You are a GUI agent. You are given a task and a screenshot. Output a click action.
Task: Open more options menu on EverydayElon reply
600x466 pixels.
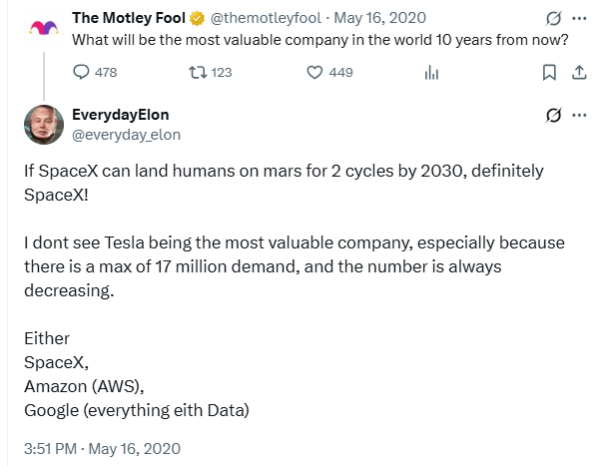click(577, 115)
